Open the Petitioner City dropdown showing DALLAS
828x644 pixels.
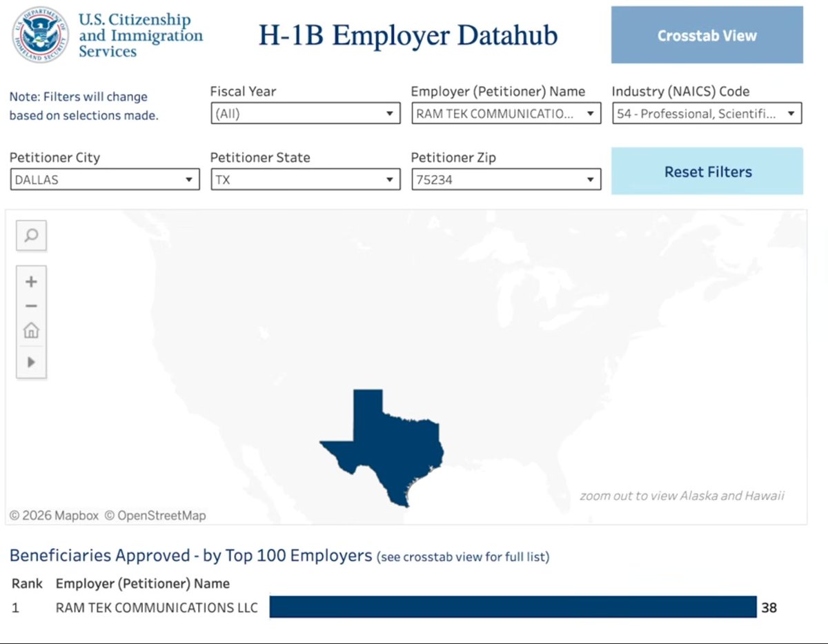(x=104, y=180)
